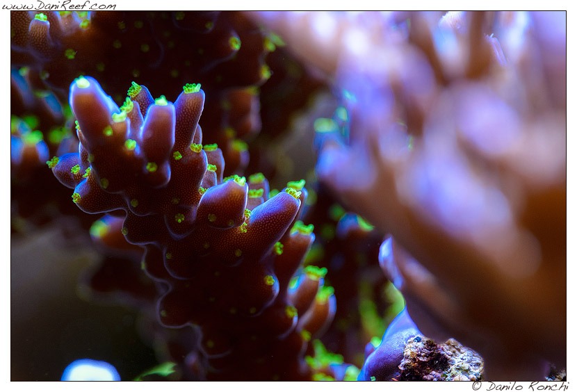Click the blurred green algae at bottom center

pyautogui.click(x=327, y=361)
